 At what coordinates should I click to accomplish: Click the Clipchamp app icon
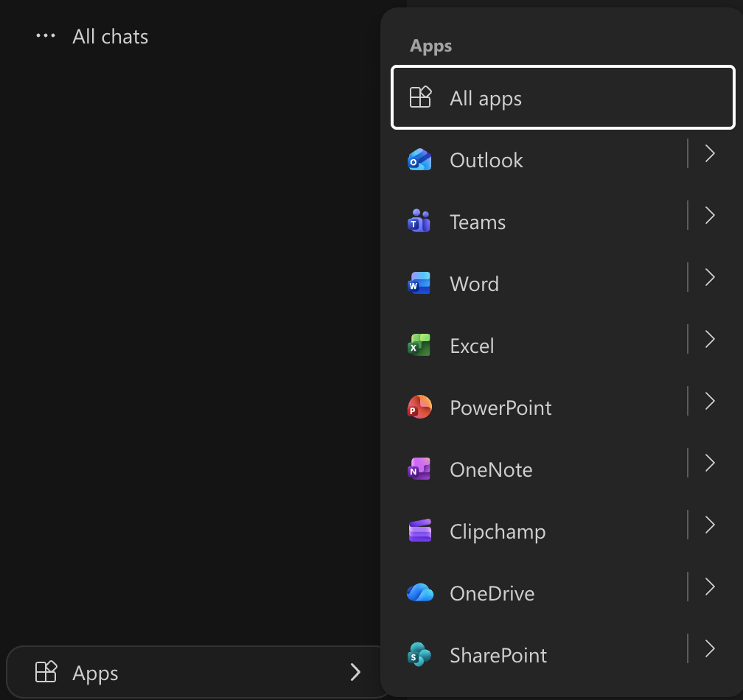[419, 531]
